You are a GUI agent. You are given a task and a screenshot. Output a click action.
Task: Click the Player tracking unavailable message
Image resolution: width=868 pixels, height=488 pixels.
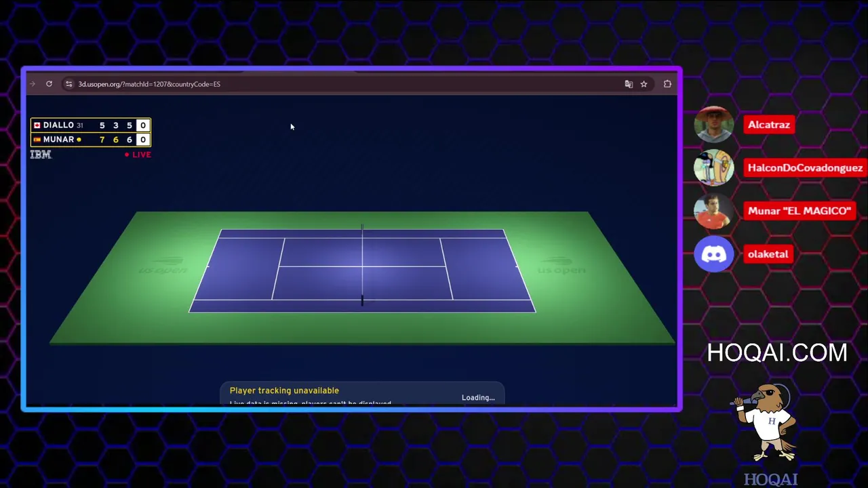click(284, 390)
